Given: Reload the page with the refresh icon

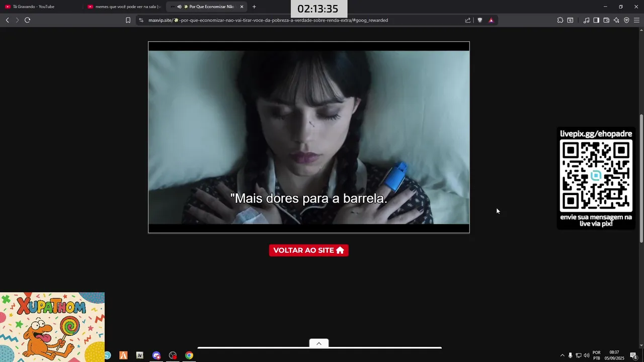Looking at the screenshot, I should click(27, 20).
